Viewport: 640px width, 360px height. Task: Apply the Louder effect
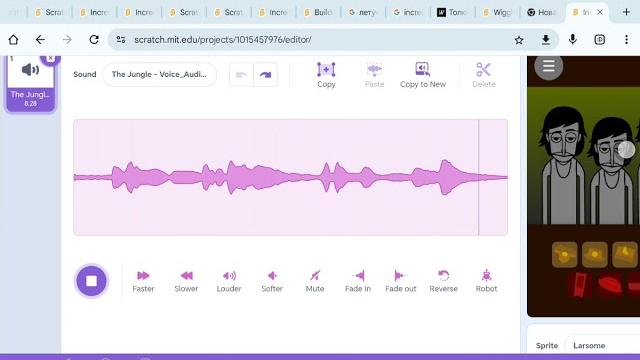tap(229, 281)
